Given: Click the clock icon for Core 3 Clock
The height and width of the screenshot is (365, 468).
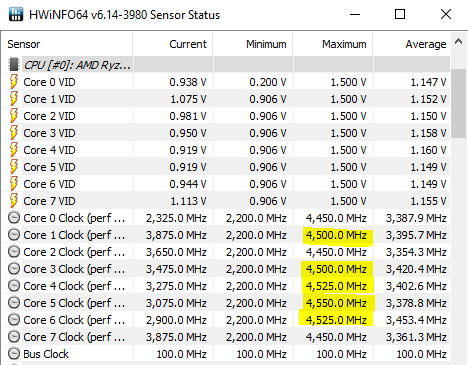Looking at the screenshot, I should coord(14,269).
